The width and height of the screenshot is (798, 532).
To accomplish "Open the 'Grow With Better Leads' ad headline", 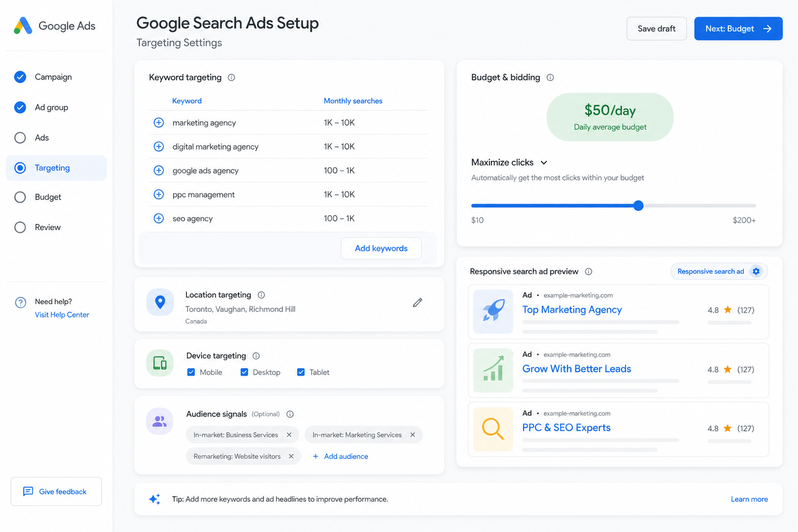I will click(x=577, y=369).
